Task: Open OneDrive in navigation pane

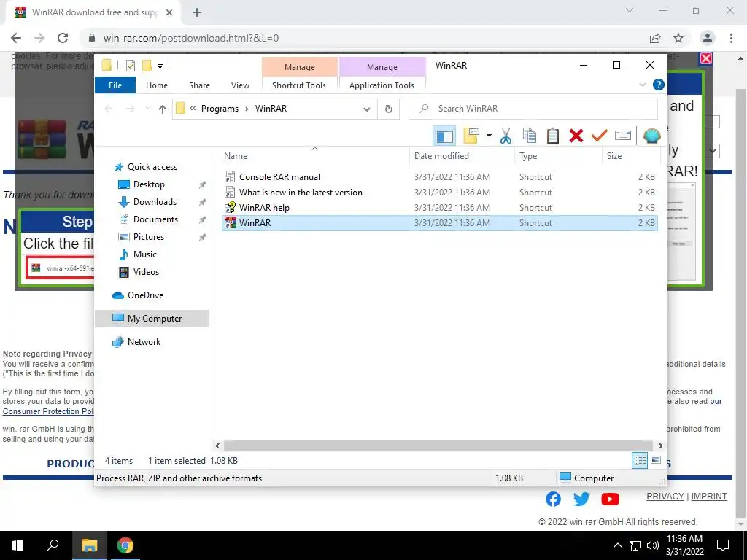Action: 145,295
